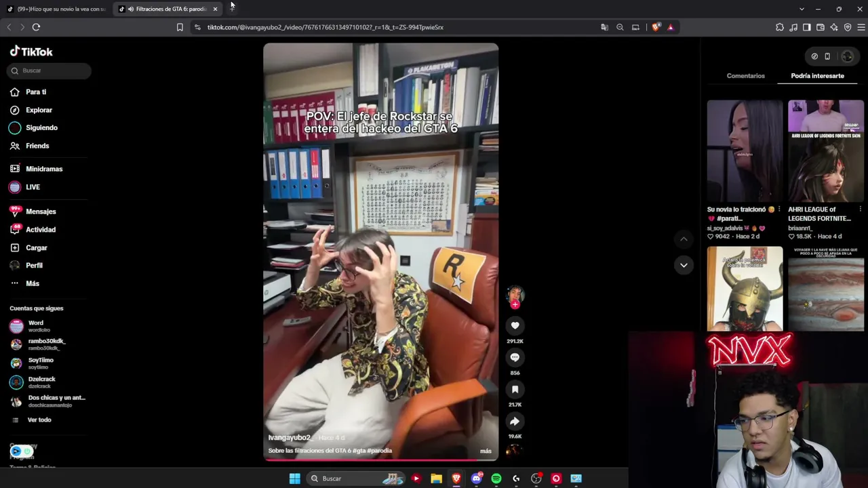Open the phone app icon in the top pill
The width and height of the screenshot is (868, 488).
click(827, 56)
